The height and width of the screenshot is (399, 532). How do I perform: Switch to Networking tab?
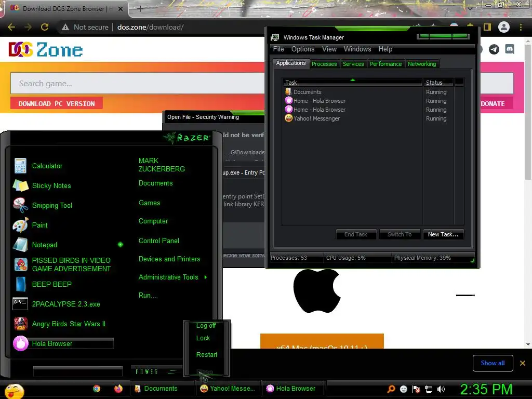[422, 64]
